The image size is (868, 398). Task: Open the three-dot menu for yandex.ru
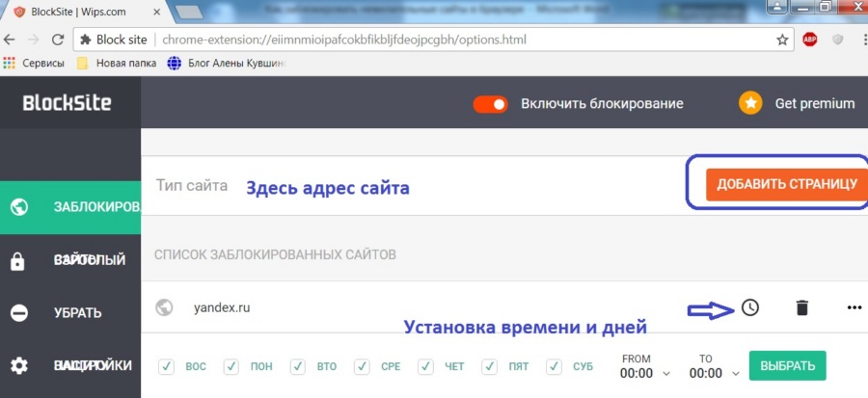[x=854, y=308]
